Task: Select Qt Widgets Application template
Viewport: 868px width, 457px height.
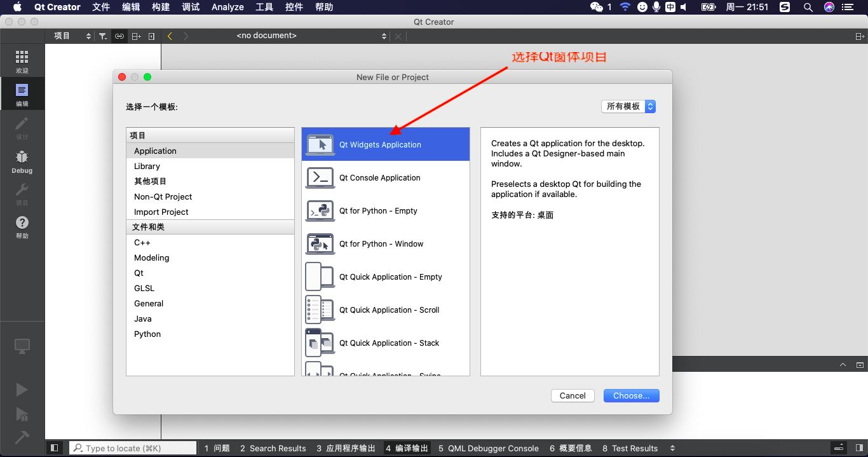Action: (x=386, y=144)
